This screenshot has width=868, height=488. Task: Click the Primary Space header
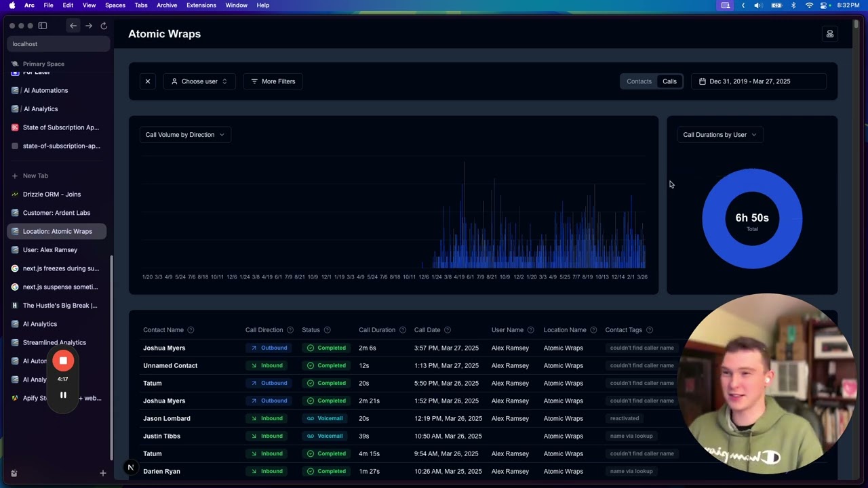pyautogui.click(x=43, y=64)
